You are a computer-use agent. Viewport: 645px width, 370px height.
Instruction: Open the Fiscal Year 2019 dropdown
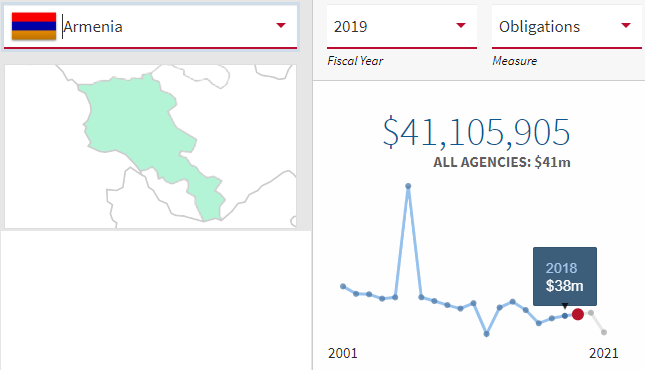click(x=401, y=27)
